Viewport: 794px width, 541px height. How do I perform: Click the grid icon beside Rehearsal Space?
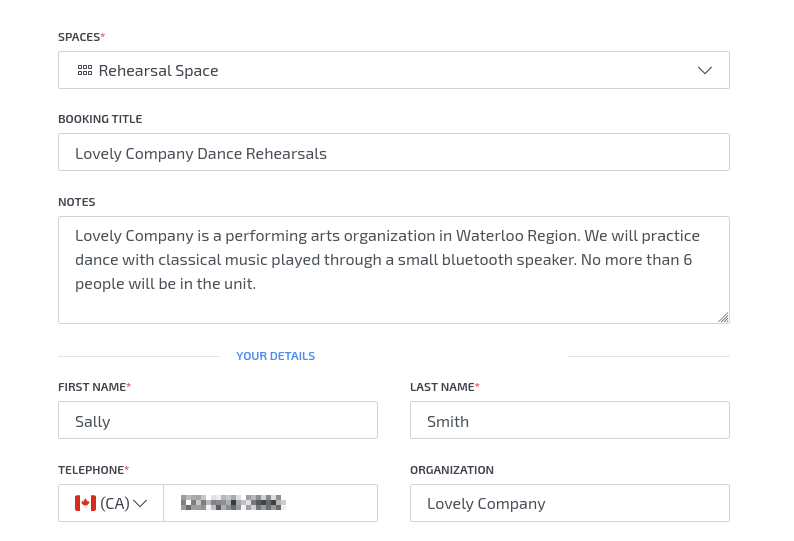tap(85, 71)
